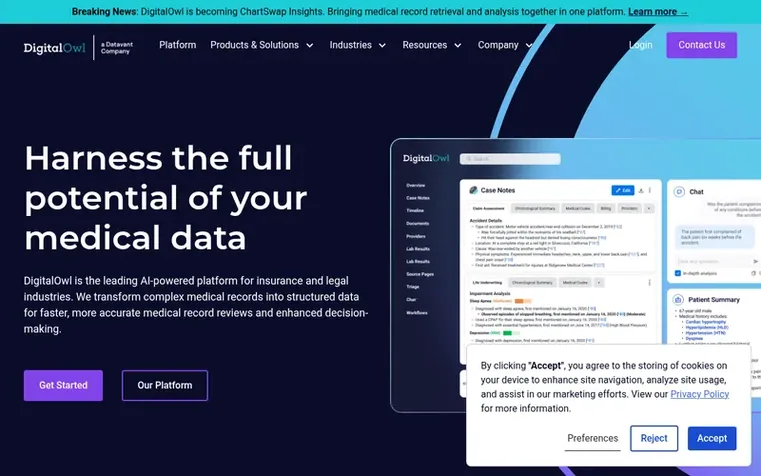Screen dimensions: 761x476
Task: Accept cookies in the consent dialog
Action: (711, 438)
